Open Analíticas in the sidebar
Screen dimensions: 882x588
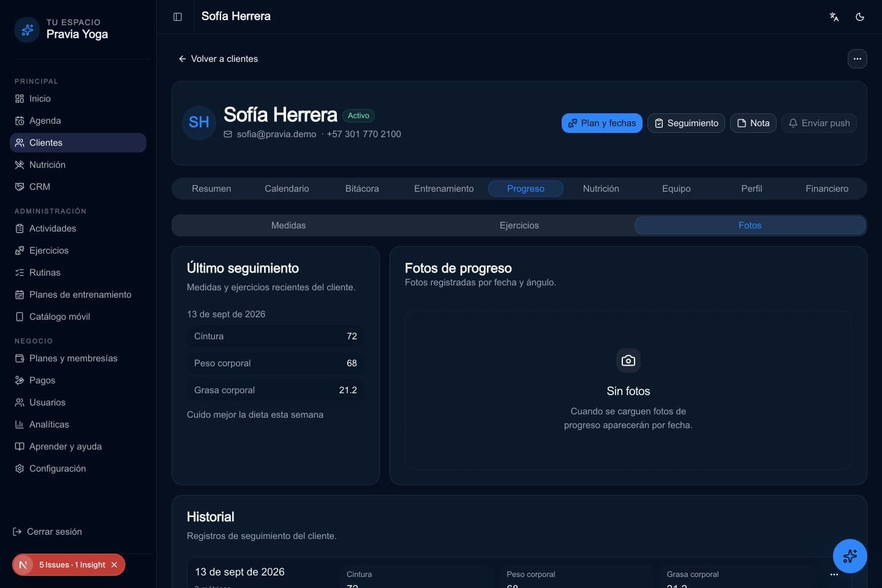tap(78, 424)
